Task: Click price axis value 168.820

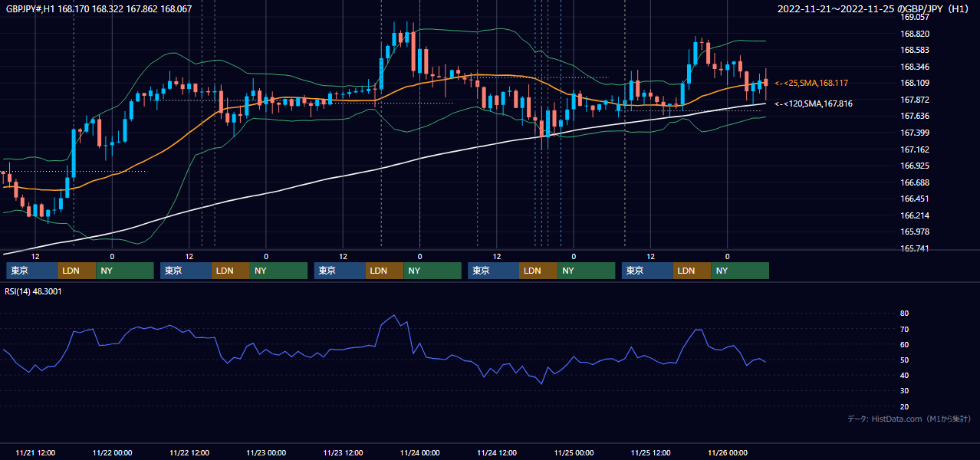Action: click(x=915, y=34)
